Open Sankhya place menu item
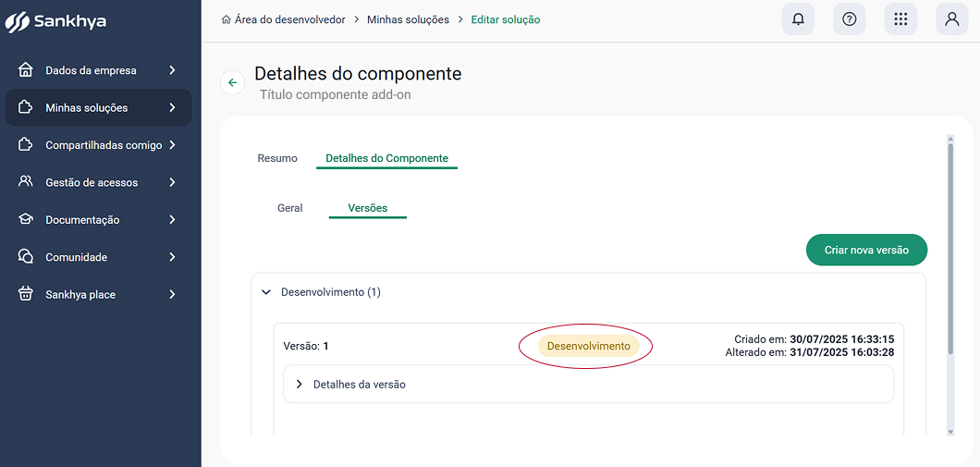This screenshot has width=980, height=467. (x=99, y=294)
